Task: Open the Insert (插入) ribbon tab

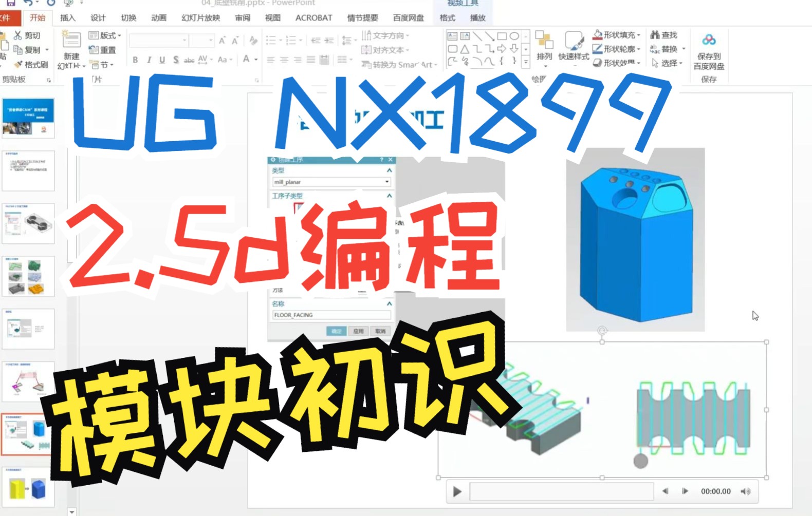Action: tap(67, 17)
